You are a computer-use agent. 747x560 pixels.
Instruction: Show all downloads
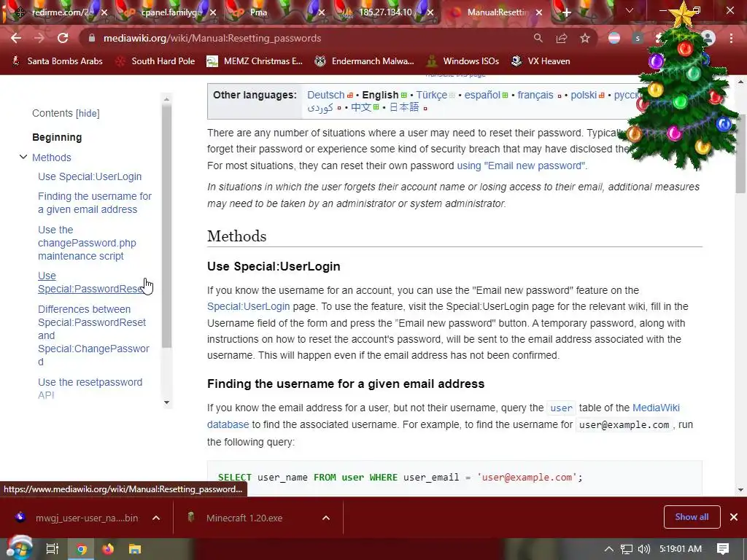click(692, 517)
